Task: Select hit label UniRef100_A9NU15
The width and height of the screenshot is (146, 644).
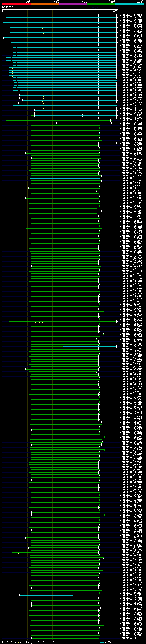Action: pyautogui.click(x=131, y=120)
